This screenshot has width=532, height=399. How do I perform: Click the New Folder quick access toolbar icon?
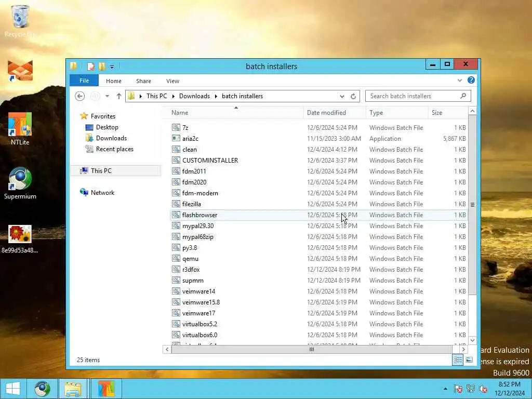click(x=102, y=66)
